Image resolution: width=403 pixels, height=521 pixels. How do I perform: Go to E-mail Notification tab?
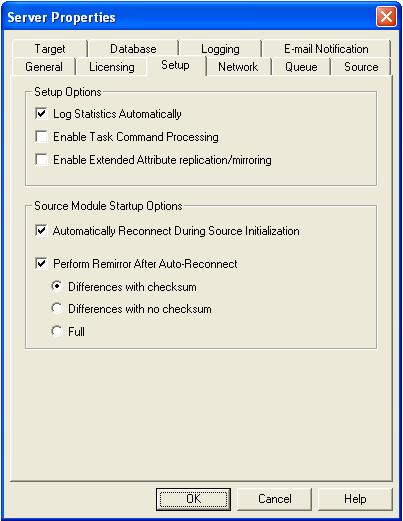tap(326, 49)
